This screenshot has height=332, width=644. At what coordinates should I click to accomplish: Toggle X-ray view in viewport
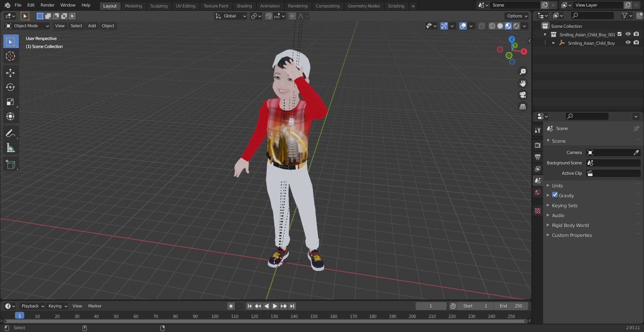[x=481, y=26]
